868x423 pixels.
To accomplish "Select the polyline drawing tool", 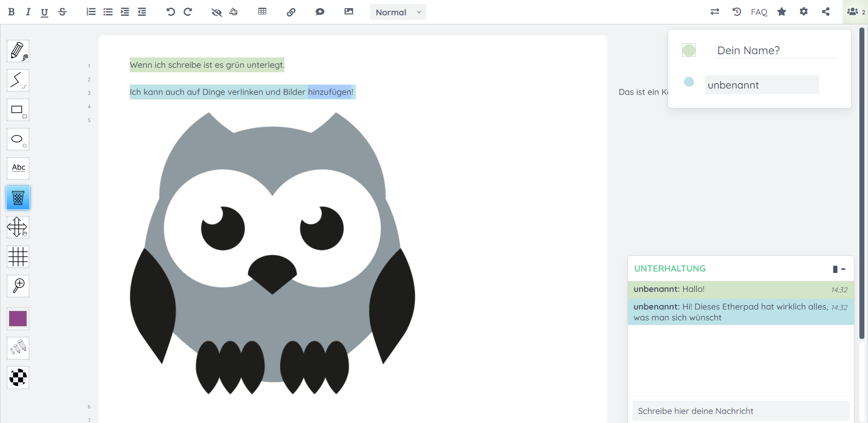I will (18, 80).
